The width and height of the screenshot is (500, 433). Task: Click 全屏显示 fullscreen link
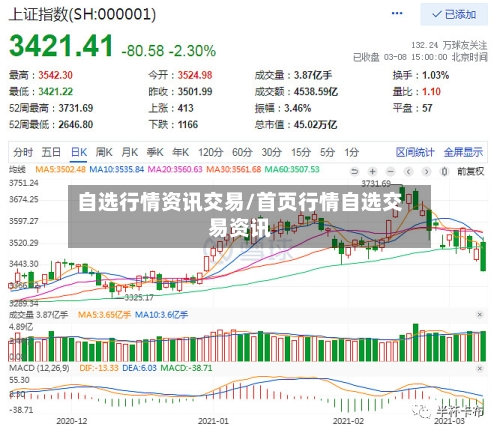pyautogui.click(x=463, y=152)
